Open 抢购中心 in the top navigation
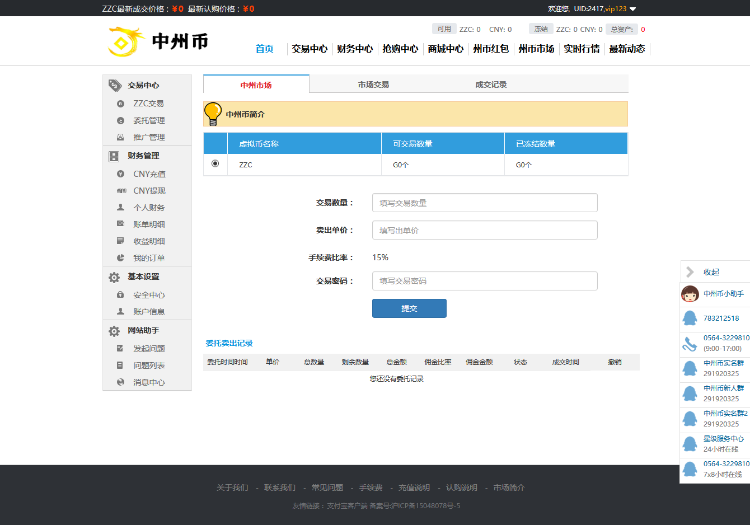The image size is (750, 525). pos(400,49)
